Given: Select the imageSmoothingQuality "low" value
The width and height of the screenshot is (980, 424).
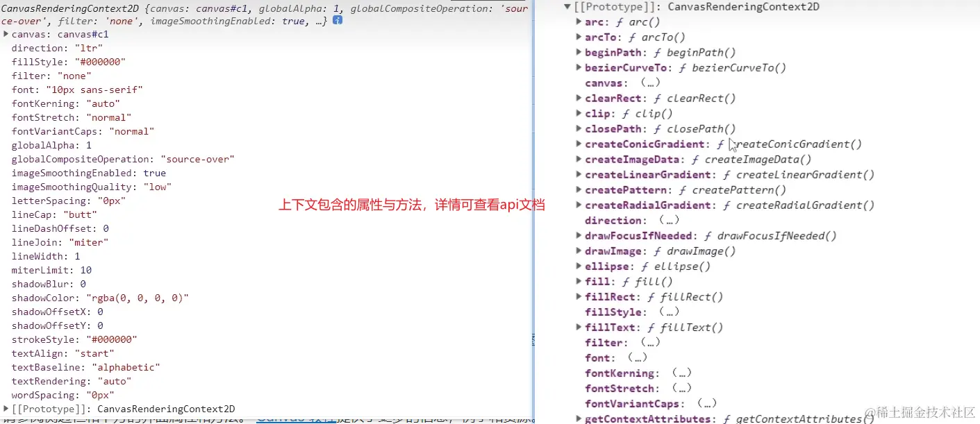Looking at the screenshot, I should point(158,187).
